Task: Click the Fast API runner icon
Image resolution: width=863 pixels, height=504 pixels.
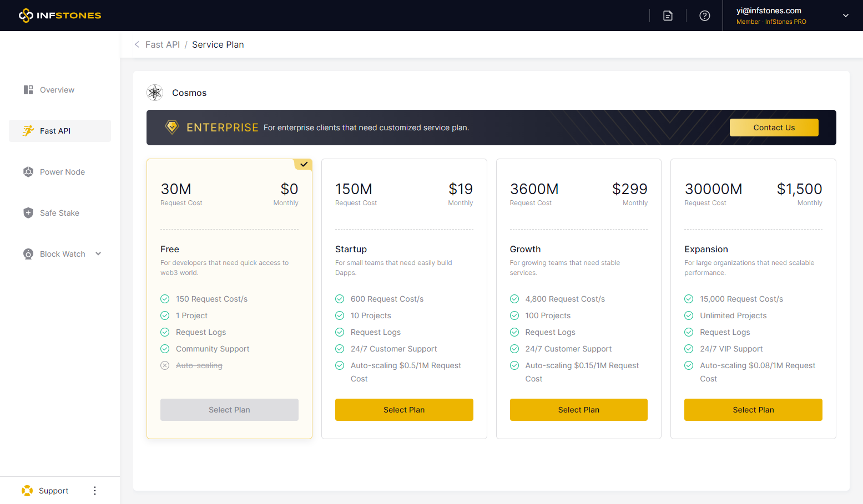Action: coord(28,131)
